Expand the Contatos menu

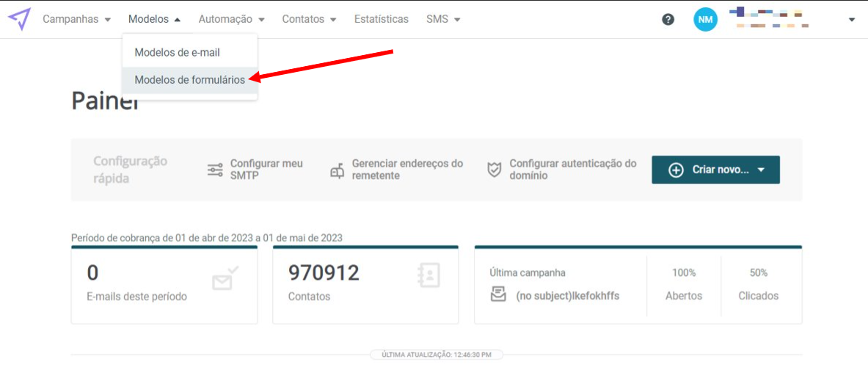point(310,19)
